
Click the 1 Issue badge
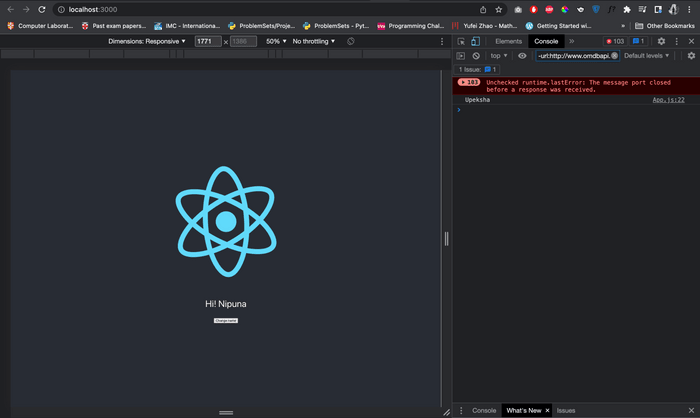click(477, 69)
